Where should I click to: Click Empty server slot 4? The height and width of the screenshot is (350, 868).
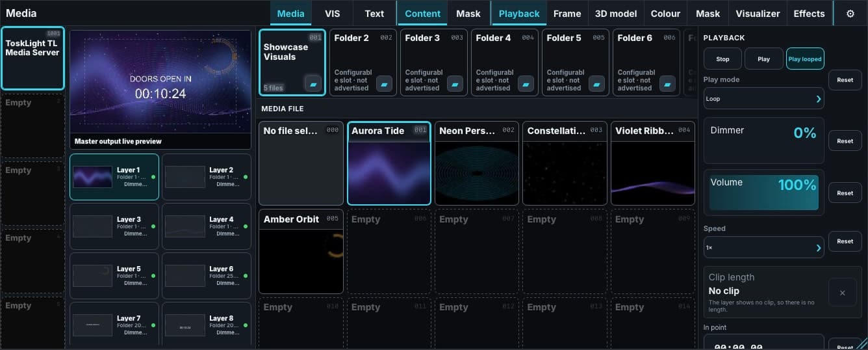coord(32,262)
